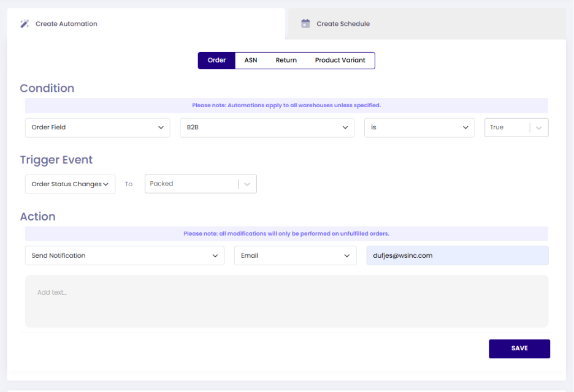Viewport: 574px width, 392px height.
Task: Click the chevron on True value selector
Action: (x=539, y=127)
